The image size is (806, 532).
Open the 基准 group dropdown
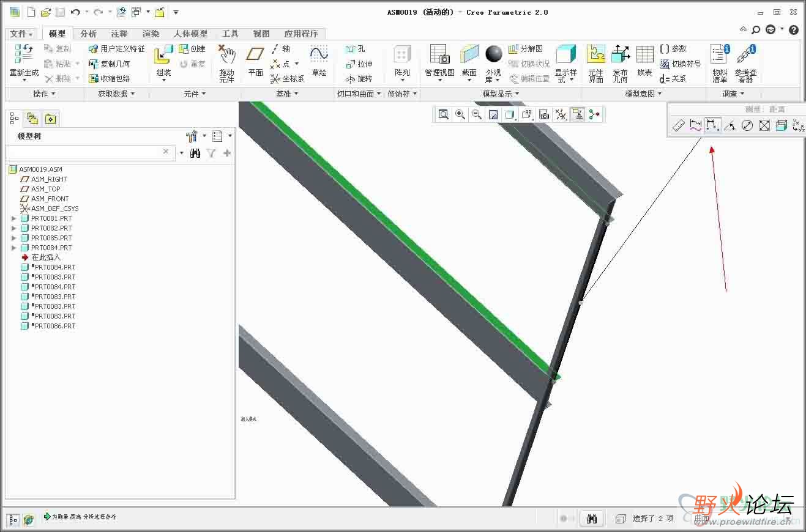tap(287, 94)
